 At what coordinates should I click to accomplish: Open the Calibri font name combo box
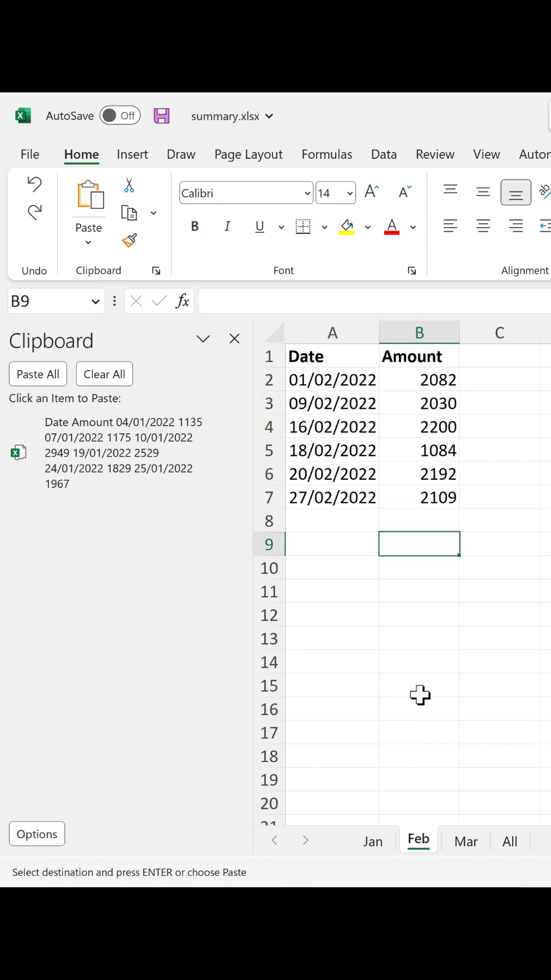[246, 193]
